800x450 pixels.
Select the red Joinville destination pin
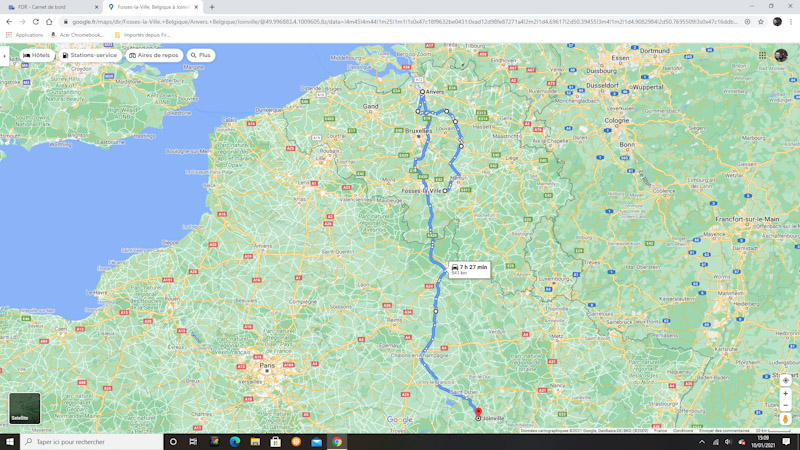click(478, 412)
